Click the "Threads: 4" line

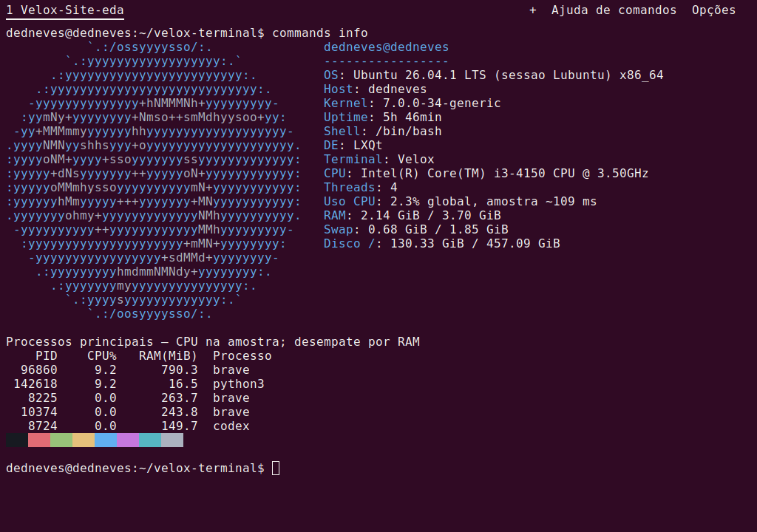click(x=361, y=188)
